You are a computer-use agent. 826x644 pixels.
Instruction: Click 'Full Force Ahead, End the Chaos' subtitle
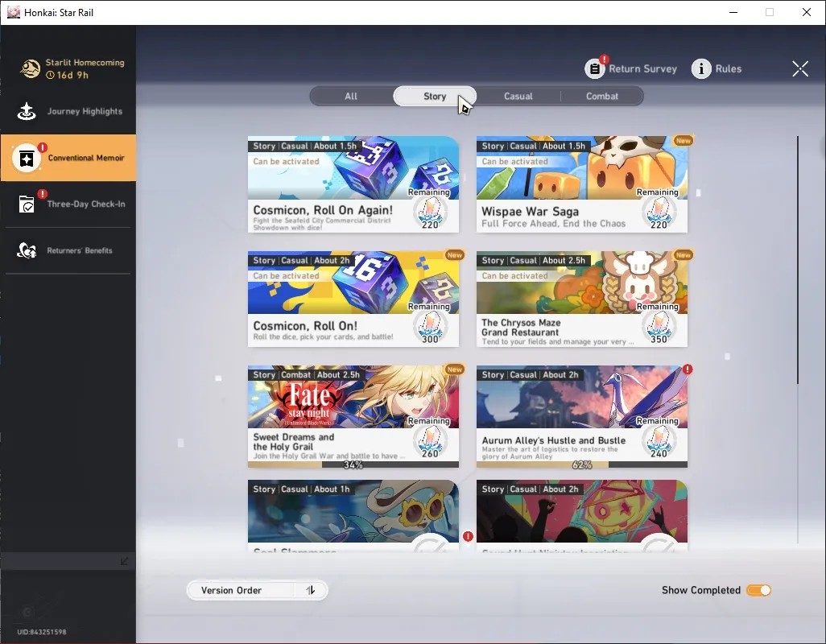point(553,224)
